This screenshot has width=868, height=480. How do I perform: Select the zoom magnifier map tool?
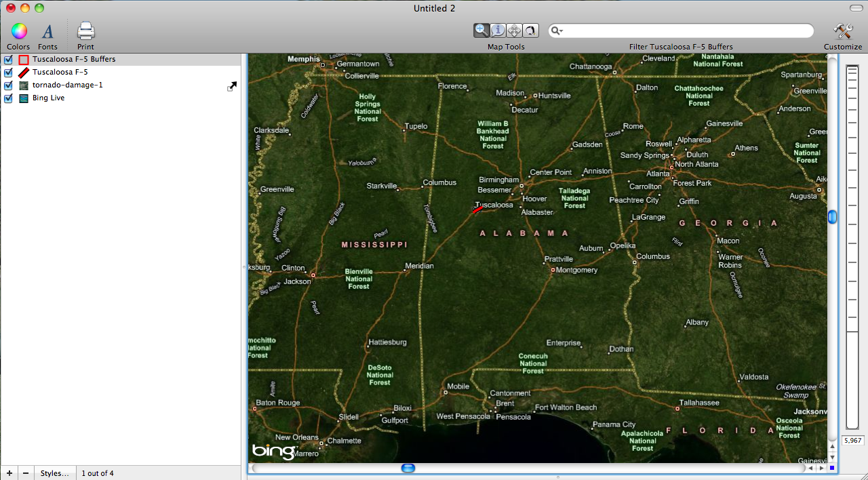[481, 30]
